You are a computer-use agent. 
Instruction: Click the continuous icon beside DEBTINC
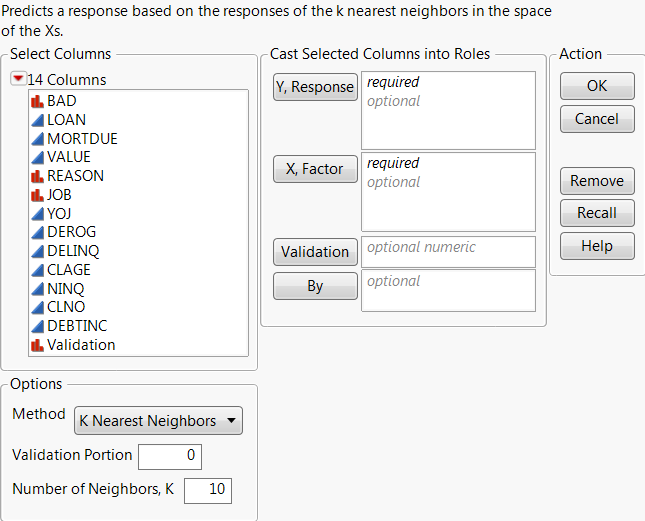pyautogui.click(x=38, y=326)
